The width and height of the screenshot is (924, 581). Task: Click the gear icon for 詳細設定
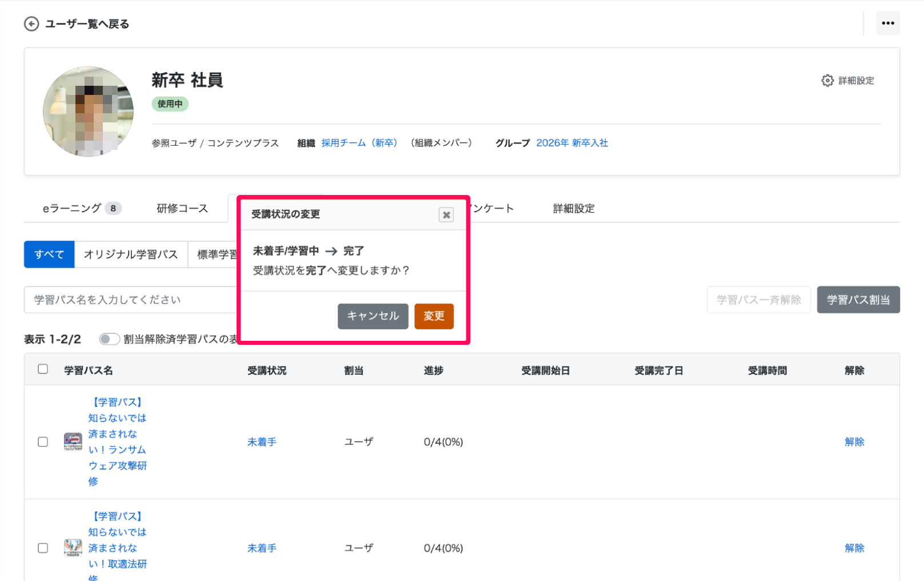click(x=827, y=81)
